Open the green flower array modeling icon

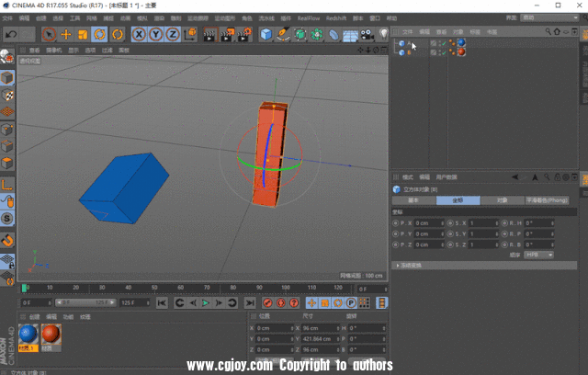click(317, 35)
